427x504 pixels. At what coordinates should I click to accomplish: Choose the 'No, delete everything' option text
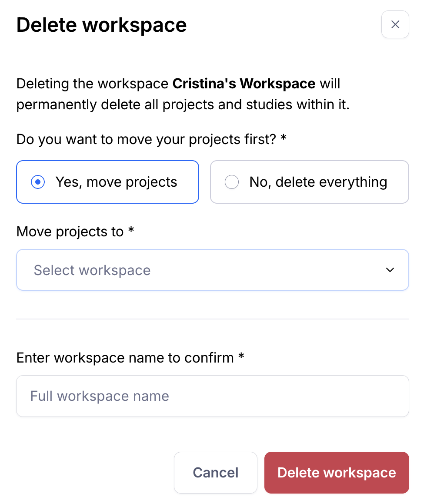(x=318, y=182)
